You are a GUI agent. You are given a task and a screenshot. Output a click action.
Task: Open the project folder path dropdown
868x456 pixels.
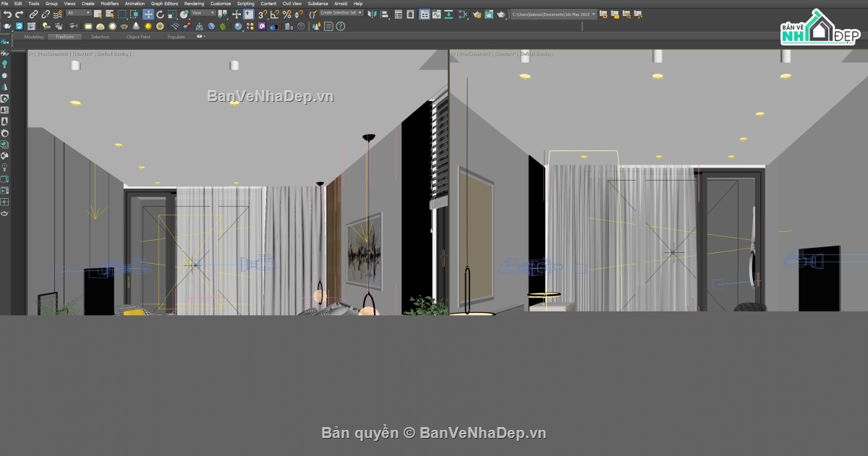[x=552, y=14]
